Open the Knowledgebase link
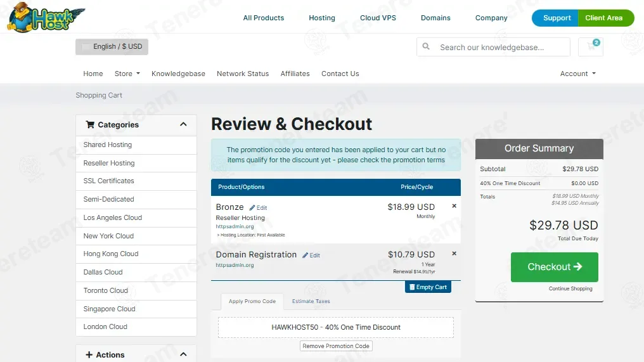This screenshot has width=644, height=362. [178, 74]
